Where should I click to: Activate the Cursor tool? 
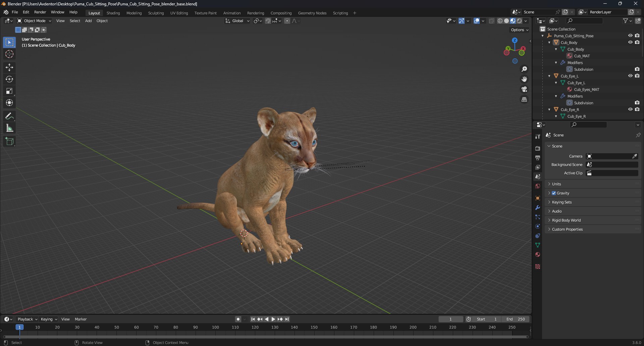click(x=9, y=54)
